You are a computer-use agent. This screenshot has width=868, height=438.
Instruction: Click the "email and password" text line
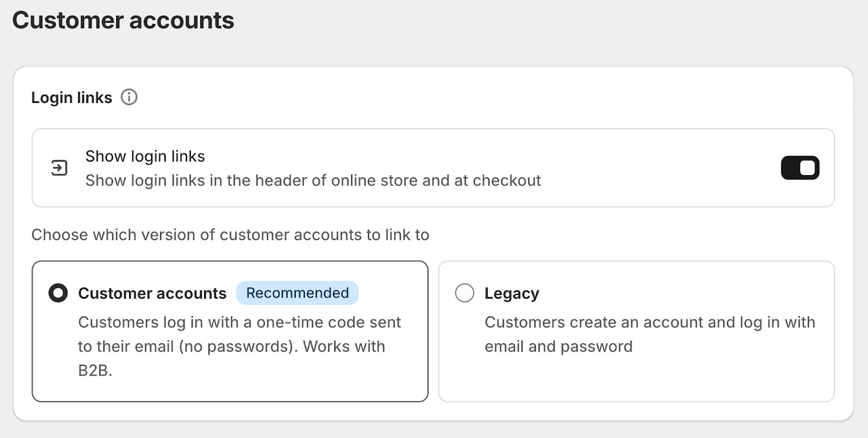pos(558,346)
